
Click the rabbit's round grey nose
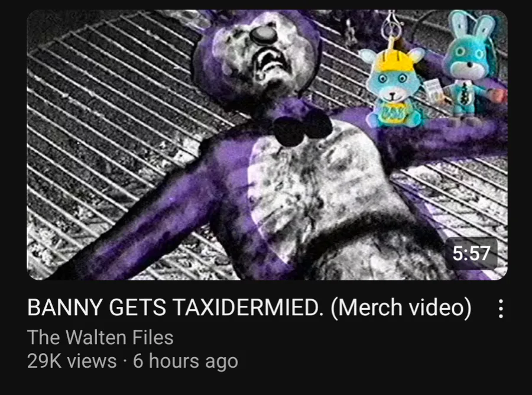tap(264, 35)
